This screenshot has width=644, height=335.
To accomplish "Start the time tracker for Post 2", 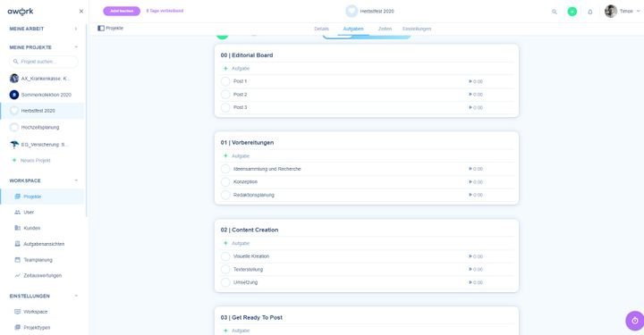I will tap(470, 95).
